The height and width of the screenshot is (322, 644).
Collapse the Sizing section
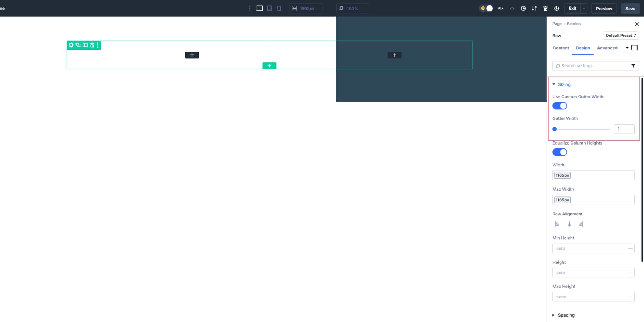[564, 84]
